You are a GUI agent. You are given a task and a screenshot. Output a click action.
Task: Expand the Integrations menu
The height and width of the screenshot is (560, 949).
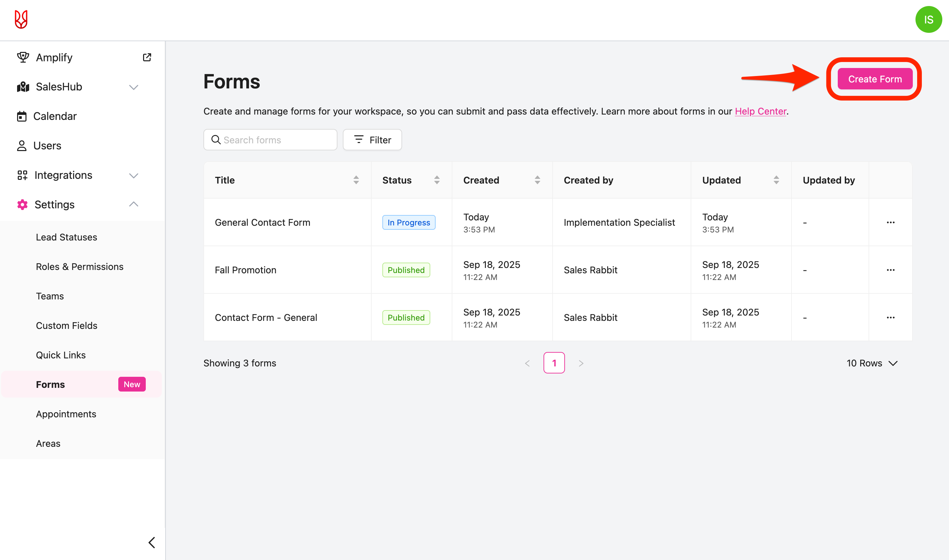pyautogui.click(x=134, y=176)
